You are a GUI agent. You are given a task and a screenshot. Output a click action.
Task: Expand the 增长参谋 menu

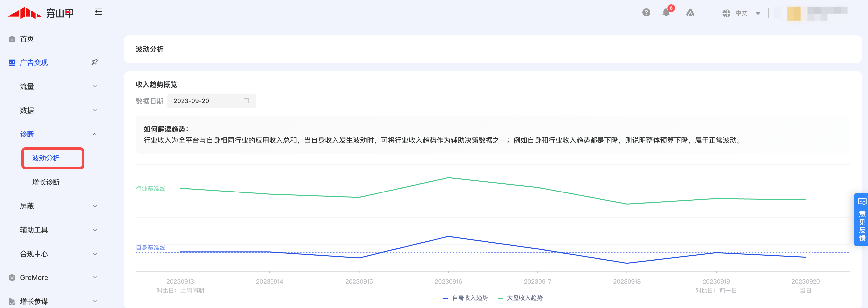[x=95, y=302]
